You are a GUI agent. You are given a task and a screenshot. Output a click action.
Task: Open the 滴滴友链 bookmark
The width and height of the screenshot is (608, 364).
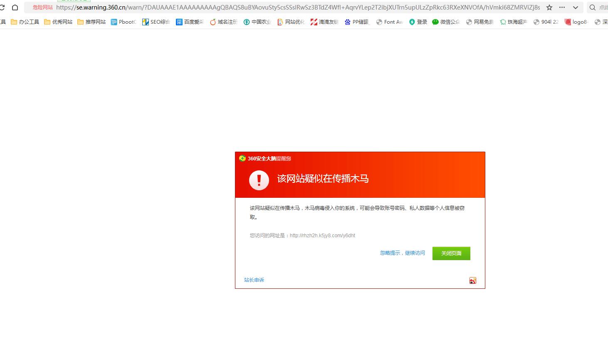[324, 22]
